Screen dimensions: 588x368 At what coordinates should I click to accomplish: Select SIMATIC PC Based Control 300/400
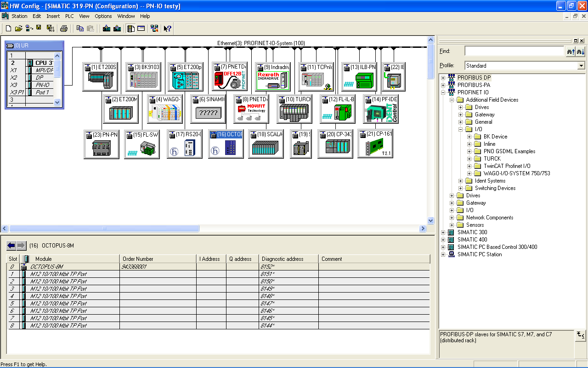497,247
